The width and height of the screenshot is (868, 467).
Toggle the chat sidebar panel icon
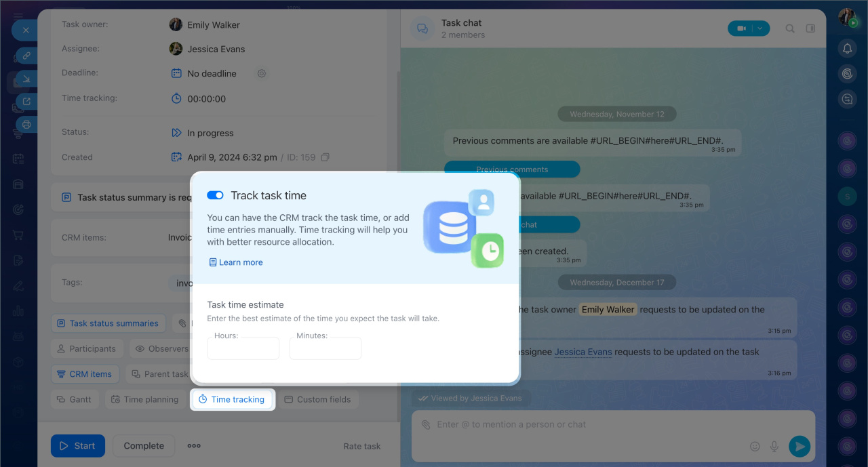click(x=810, y=28)
